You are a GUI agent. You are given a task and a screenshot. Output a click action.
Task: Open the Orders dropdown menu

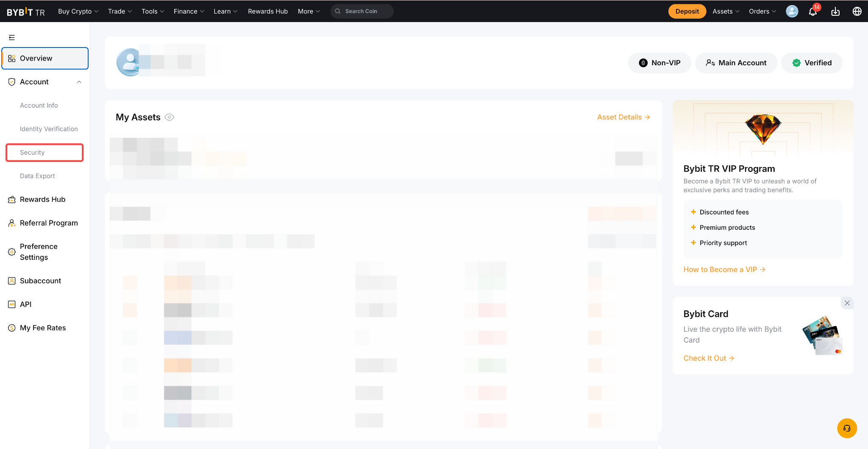(x=762, y=11)
